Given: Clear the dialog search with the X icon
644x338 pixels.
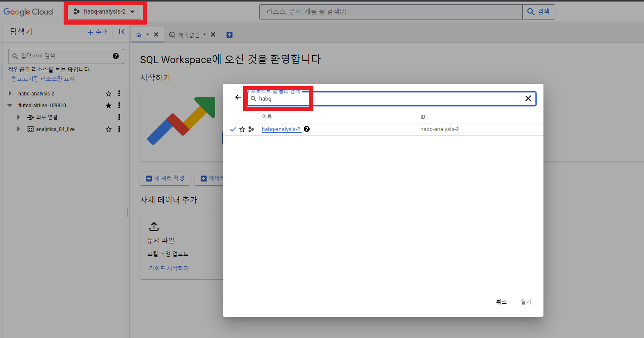Looking at the screenshot, I should (528, 98).
